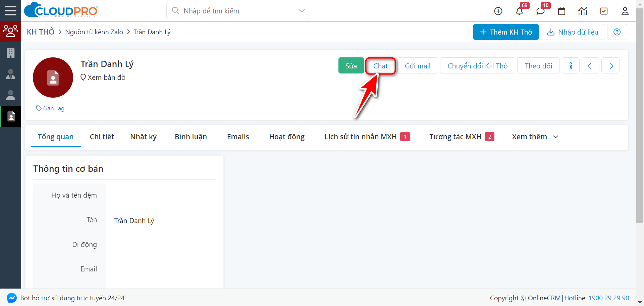Click the search magnifier icon
The height and width of the screenshot is (306, 644).
(175, 11)
